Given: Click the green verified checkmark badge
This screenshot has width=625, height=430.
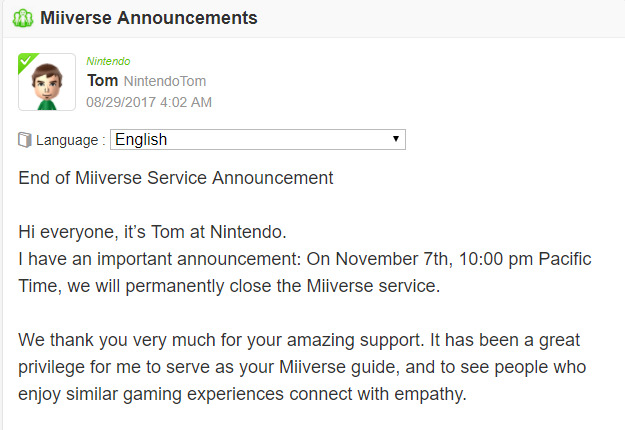Looking at the screenshot, I should click(26, 61).
